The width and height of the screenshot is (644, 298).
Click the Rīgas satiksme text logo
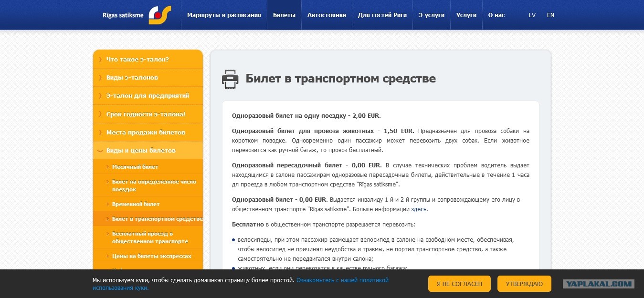[124, 15]
